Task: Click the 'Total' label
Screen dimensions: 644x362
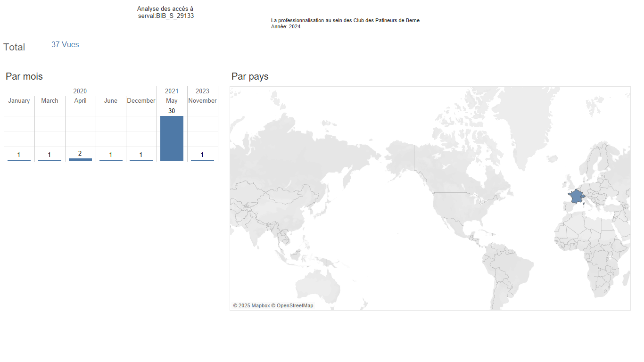Action: [x=14, y=47]
